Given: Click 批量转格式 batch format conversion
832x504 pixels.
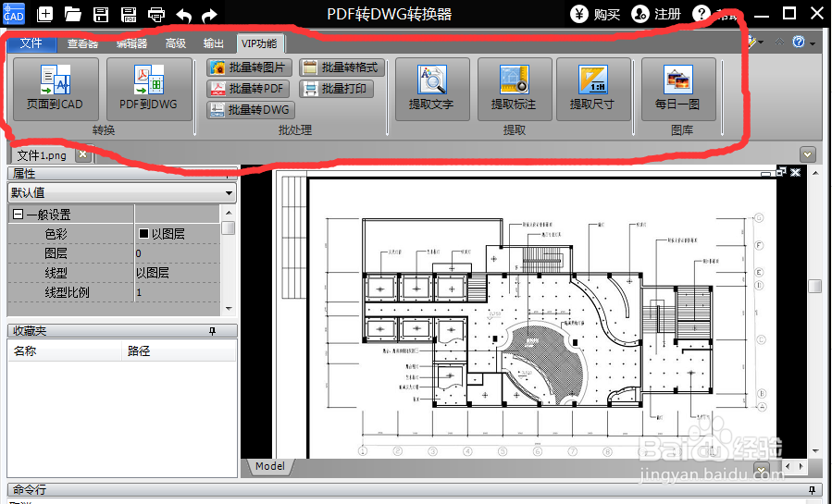Looking at the screenshot, I should 341,68.
